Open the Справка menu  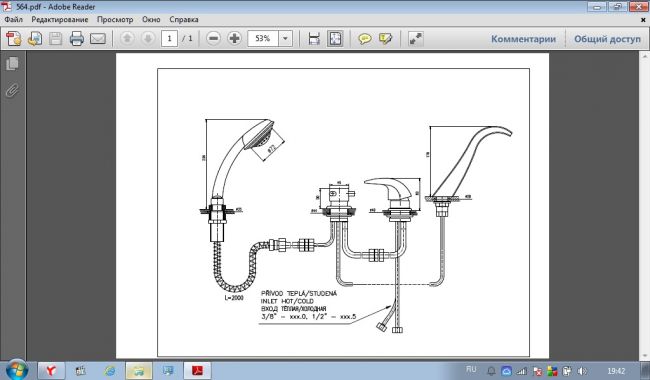pos(184,19)
